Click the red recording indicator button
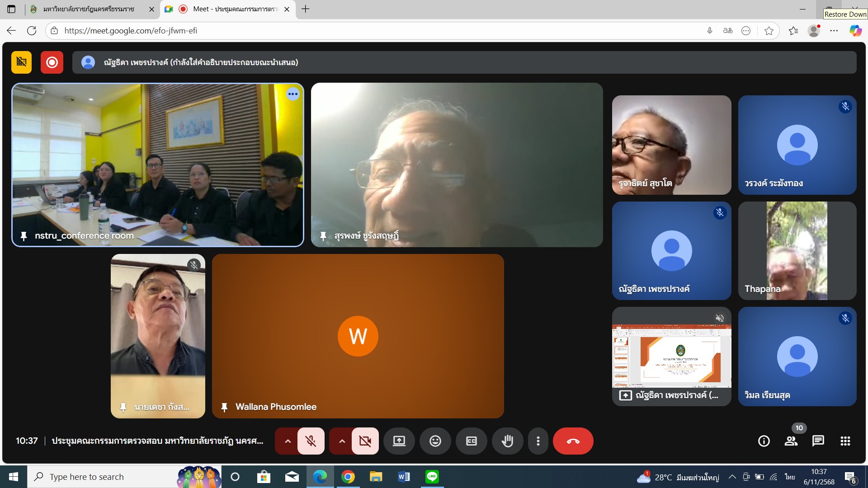 pyautogui.click(x=52, y=62)
